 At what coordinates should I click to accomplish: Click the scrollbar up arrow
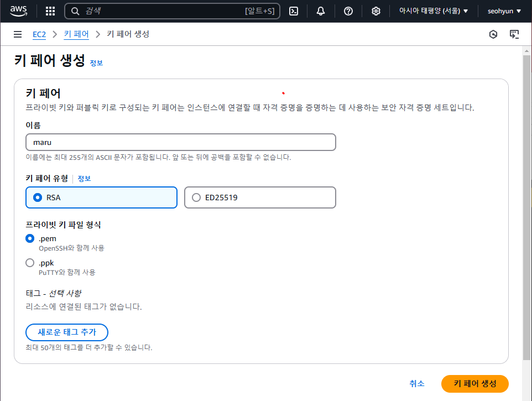coord(526,51)
